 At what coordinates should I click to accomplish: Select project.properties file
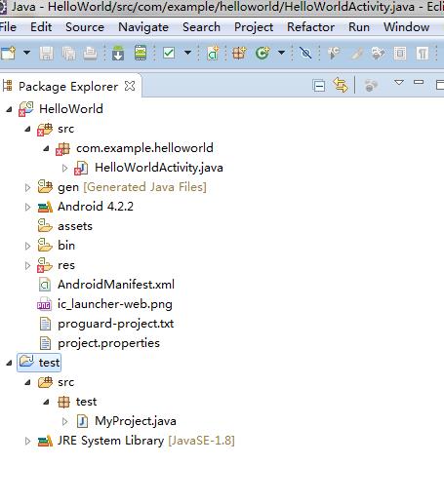(108, 343)
